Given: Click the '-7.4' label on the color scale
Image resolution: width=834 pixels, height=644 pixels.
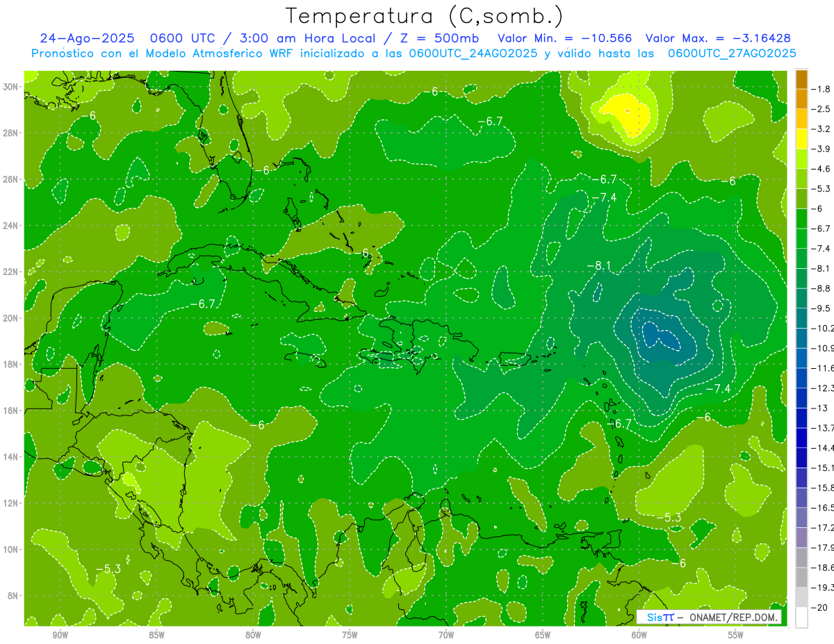Looking at the screenshot, I should [x=821, y=248].
